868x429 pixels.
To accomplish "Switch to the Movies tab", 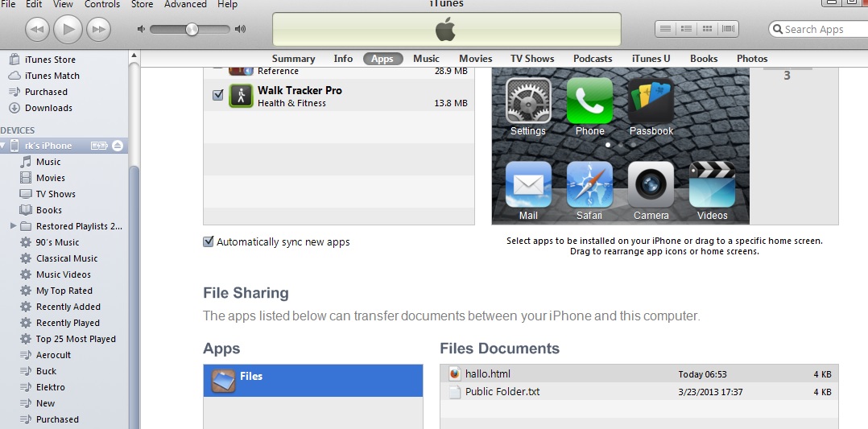I will [476, 59].
